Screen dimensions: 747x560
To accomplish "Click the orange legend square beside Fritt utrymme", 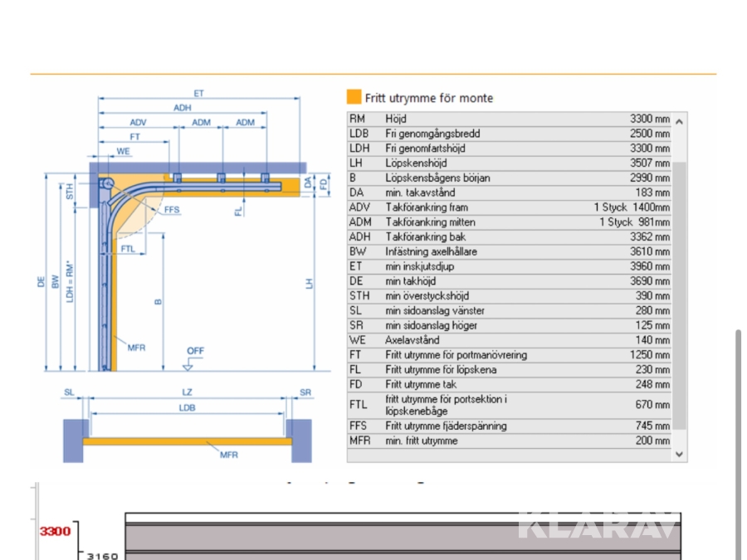I will 354,98.
